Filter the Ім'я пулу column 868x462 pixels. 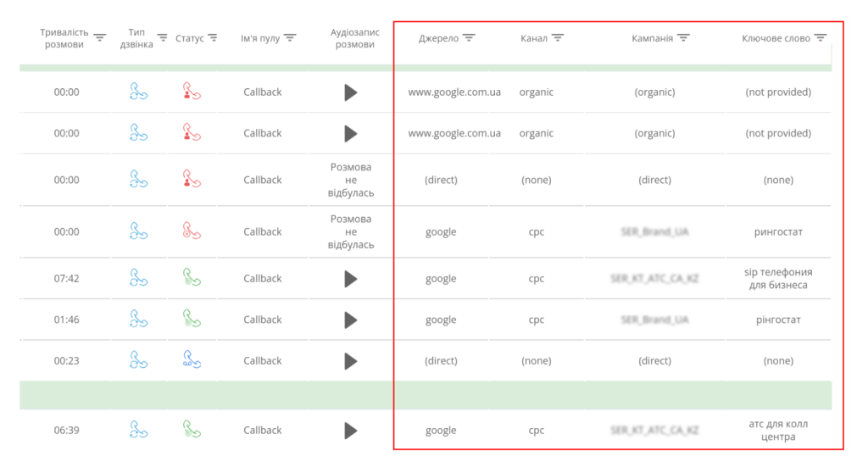coord(290,37)
